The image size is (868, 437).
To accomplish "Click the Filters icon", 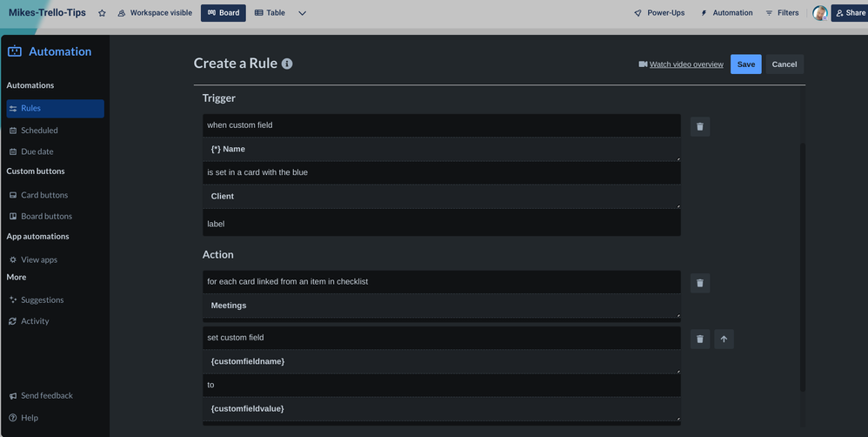I will pyautogui.click(x=769, y=13).
